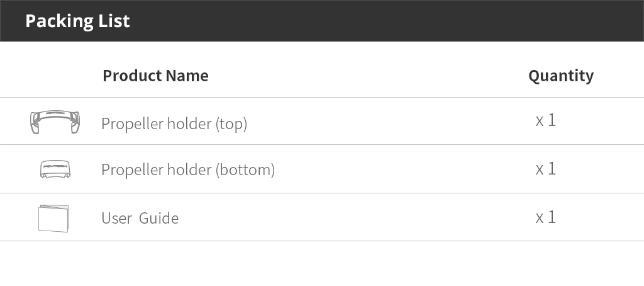This screenshot has height=286, width=644.
Task: Open the "User Guide" item label
Action: click(140, 218)
